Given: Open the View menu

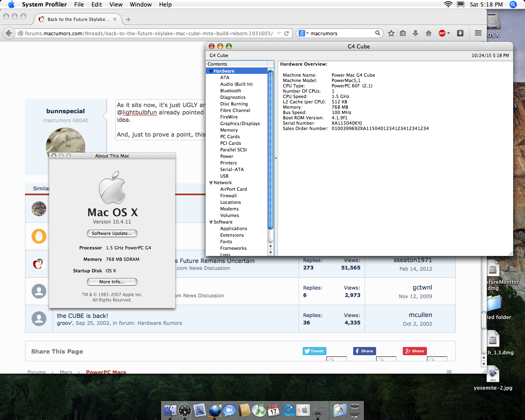Looking at the screenshot, I should point(116,5).
